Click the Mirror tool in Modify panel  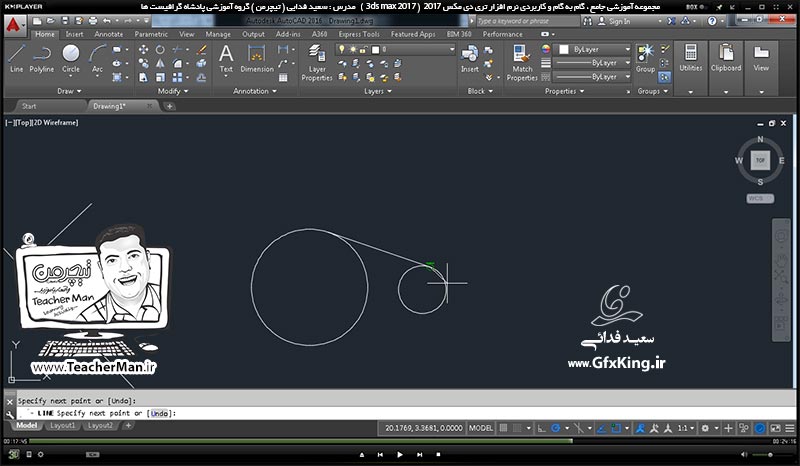pos(160,63)
